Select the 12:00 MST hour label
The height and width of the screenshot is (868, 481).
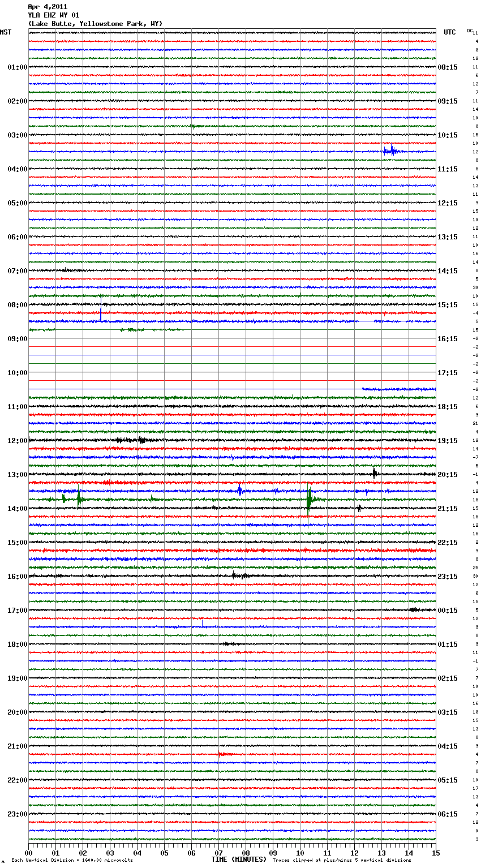point(17,441)
